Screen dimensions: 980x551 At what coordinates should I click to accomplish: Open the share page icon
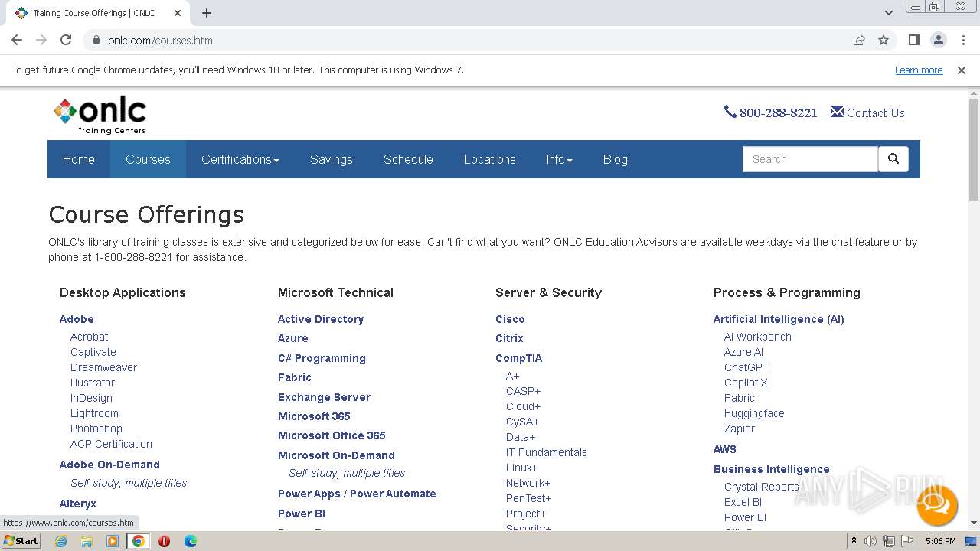click(859, 40)
